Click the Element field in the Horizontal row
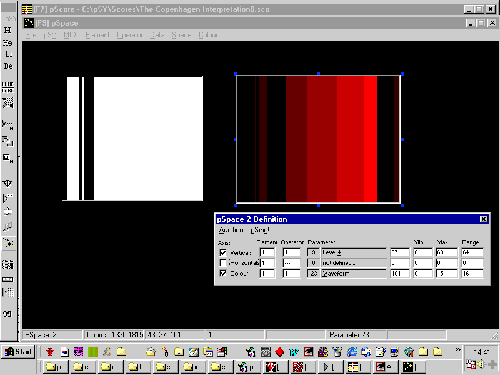Viewport: 500px width, 375px height. pyautogui.click(x=267, y=263)
